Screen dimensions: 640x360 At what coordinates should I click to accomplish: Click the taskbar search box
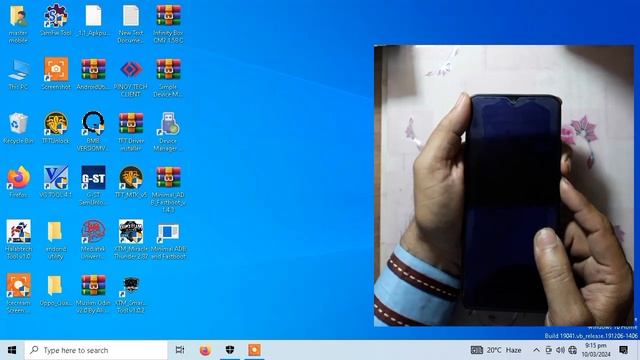(96, 350)
